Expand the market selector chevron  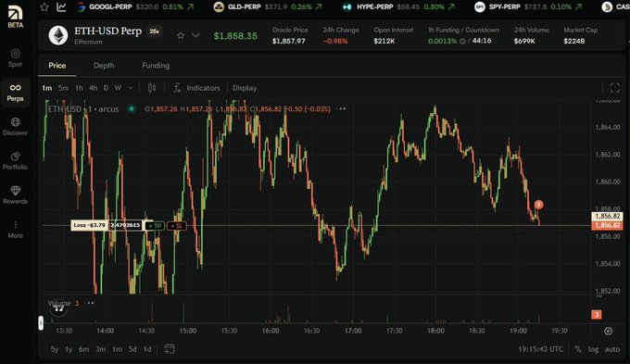click(195, 35)
